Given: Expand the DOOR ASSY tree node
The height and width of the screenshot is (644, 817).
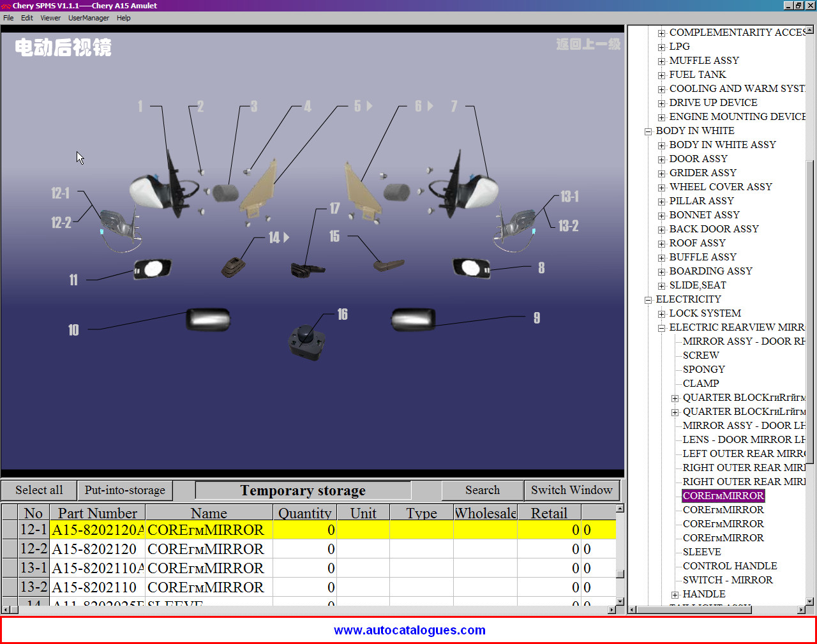Looking at the screenshot, I should click(x=662, y=160).
